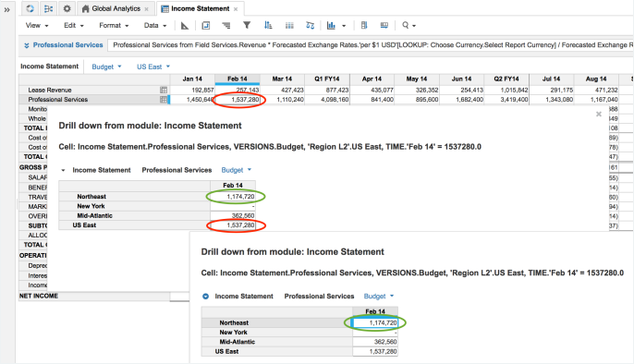Image resolution: width=634 pixels, height=364 pixels.
Task: Select the Income Statement tab
Action: coord(201,8)
